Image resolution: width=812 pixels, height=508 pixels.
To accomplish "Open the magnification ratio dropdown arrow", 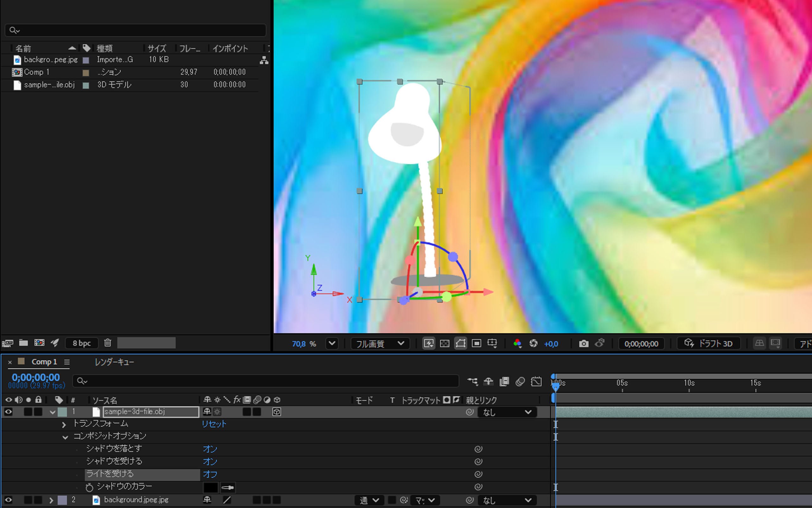I will [x=332, y=343].
